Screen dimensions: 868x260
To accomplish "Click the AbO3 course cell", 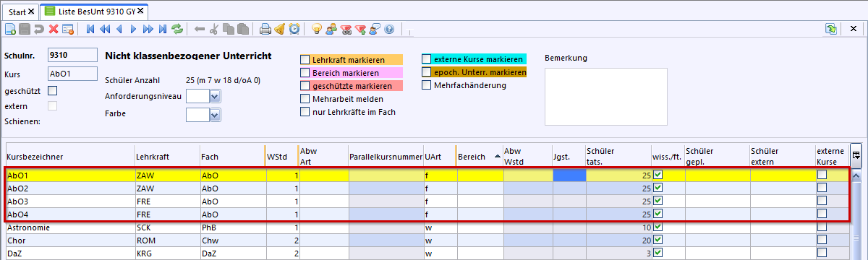I will pyautogui.click(x=69, y=201).
